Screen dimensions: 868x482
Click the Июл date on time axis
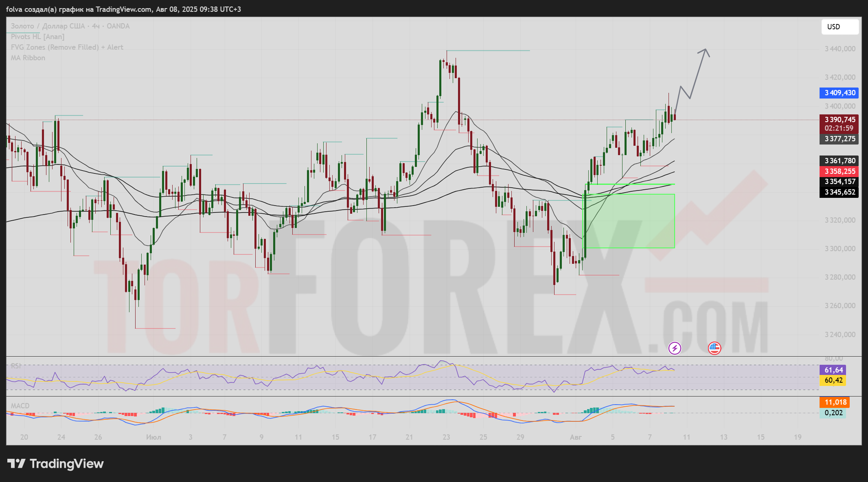coord(153,437)
